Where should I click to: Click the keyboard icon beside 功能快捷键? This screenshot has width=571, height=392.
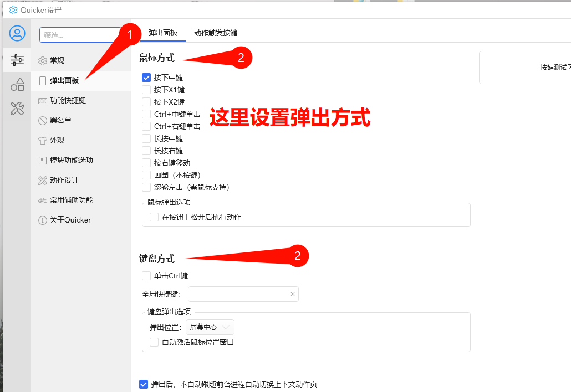[43, 101]
